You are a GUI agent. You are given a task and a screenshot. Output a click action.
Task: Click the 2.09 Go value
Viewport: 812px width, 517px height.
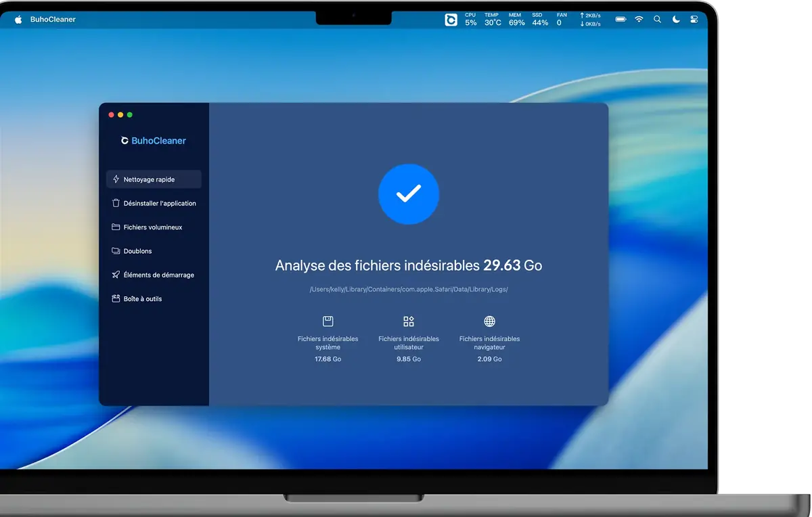coord(490,359)
